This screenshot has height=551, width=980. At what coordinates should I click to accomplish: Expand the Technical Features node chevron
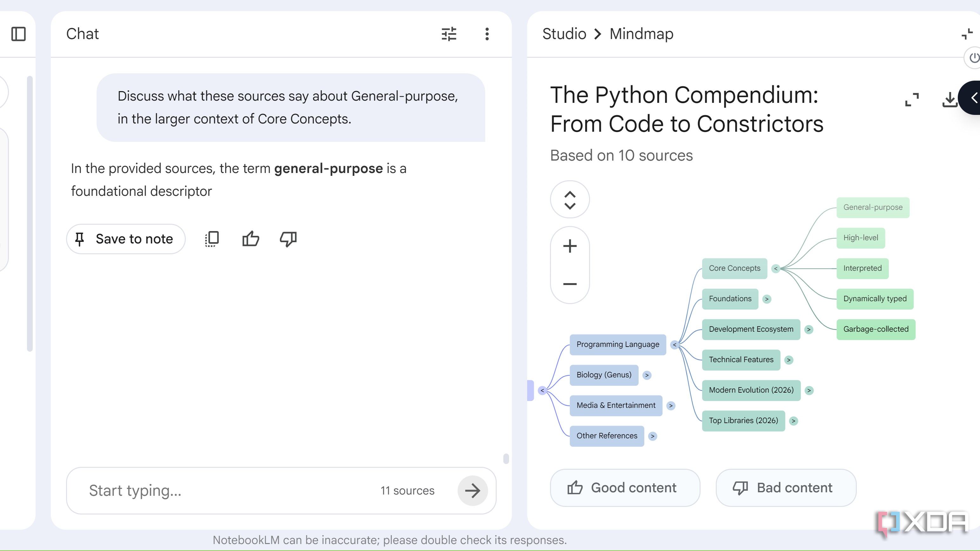789,360
